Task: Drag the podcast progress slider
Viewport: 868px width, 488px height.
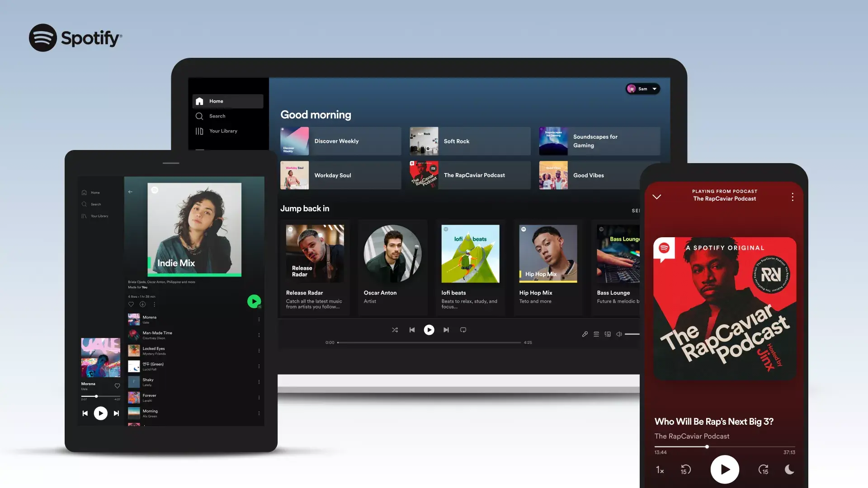Action: tap(707, 446)
